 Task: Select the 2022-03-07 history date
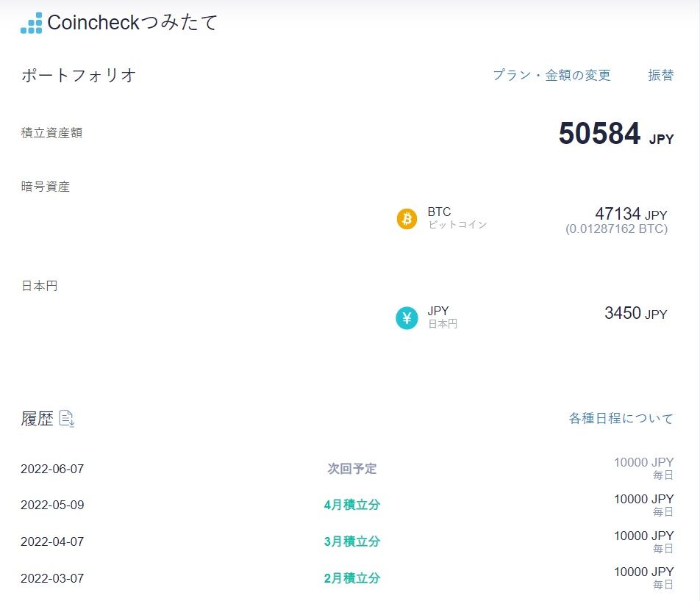(52, 578)
